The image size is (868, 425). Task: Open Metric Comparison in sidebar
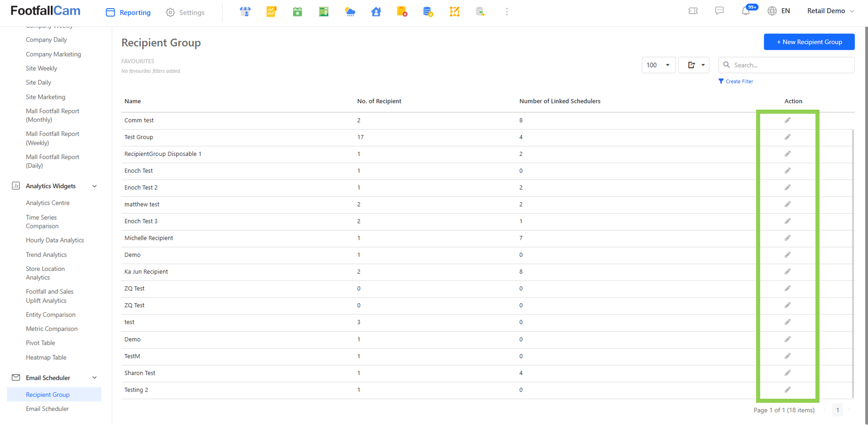[52, 329]
